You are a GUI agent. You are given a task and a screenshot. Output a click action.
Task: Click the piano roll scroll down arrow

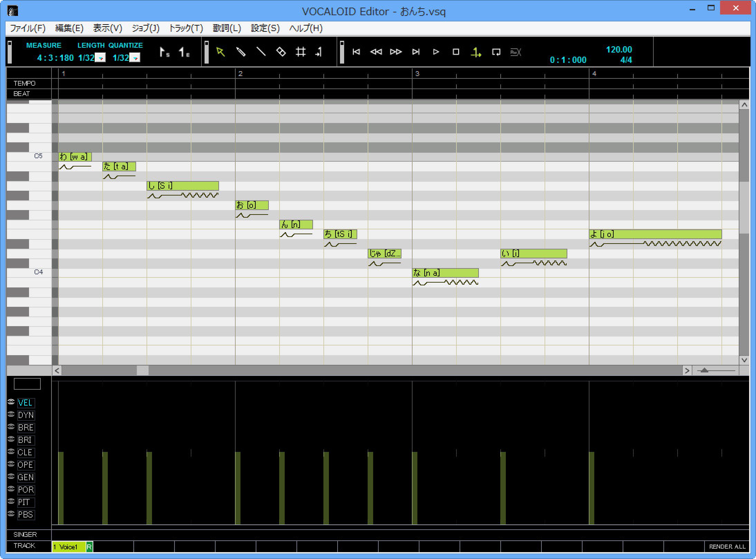click(x=744, y=360)
